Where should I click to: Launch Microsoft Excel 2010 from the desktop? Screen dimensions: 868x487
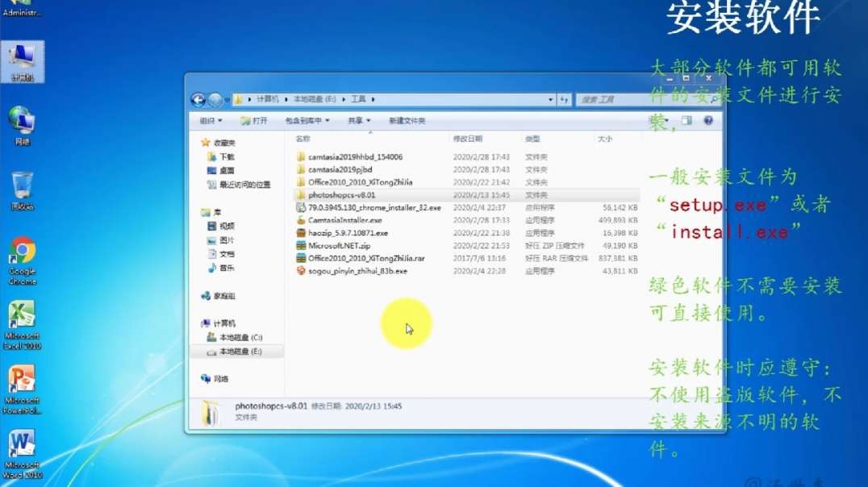(x=22, y=326)
